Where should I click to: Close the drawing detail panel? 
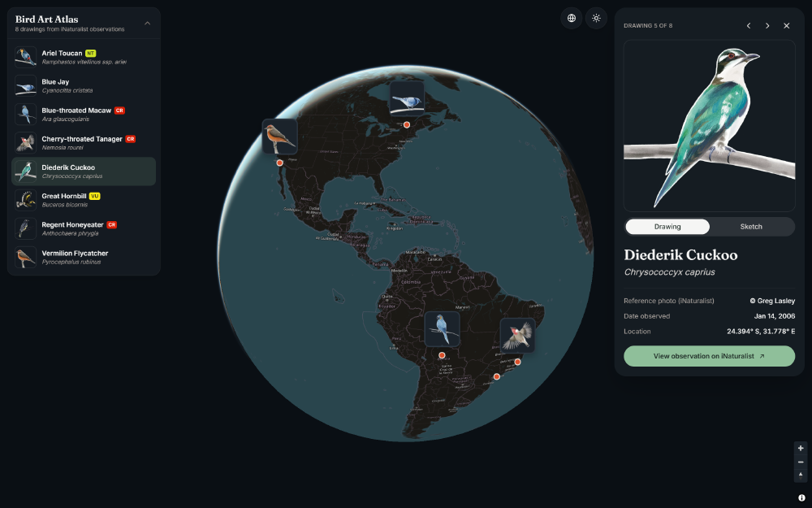point(787,25)
